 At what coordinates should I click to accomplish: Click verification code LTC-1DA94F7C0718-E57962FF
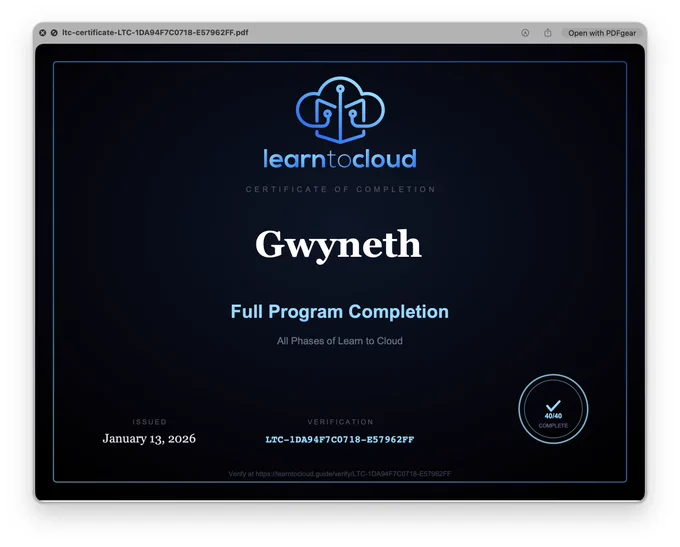(x=340, y=439)
